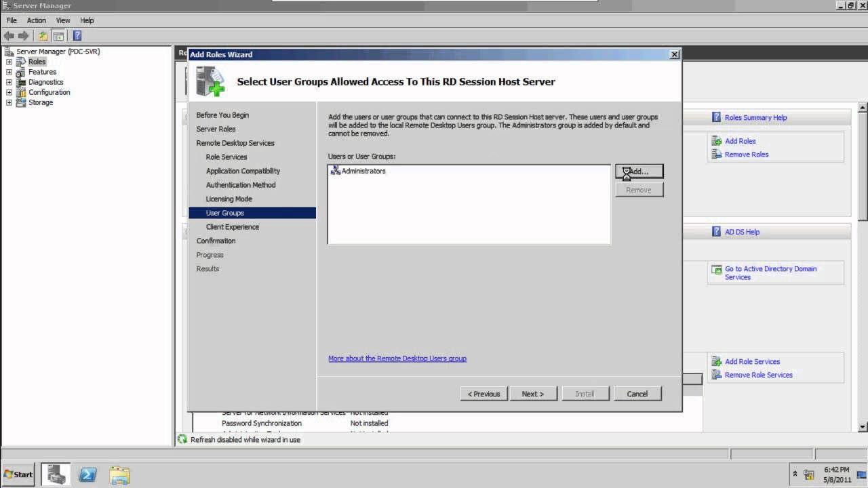Go to Before You Begin wizard step

[222, 115]
